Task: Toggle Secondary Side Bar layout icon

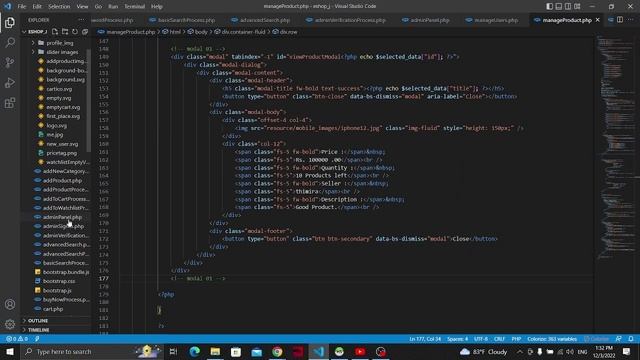Action: tap(568, 7)
